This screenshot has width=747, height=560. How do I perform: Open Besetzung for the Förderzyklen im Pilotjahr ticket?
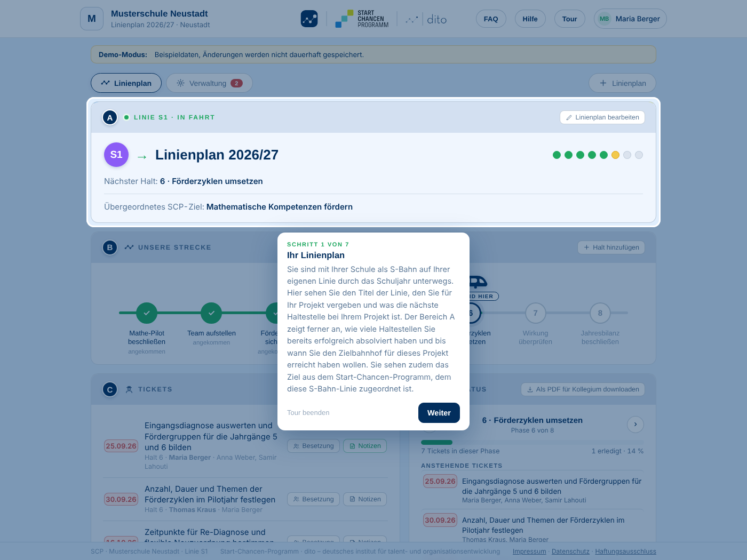(313, 499)
